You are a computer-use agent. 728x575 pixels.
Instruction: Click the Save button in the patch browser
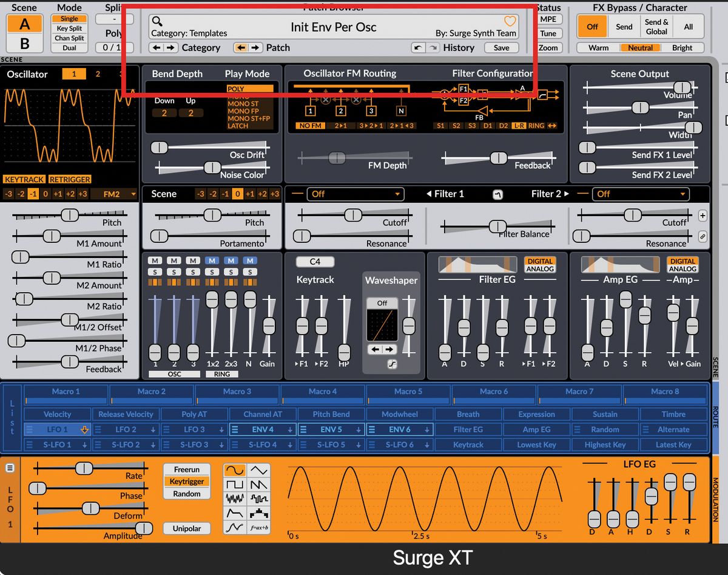pyautogui.click(x=502, y=47)
